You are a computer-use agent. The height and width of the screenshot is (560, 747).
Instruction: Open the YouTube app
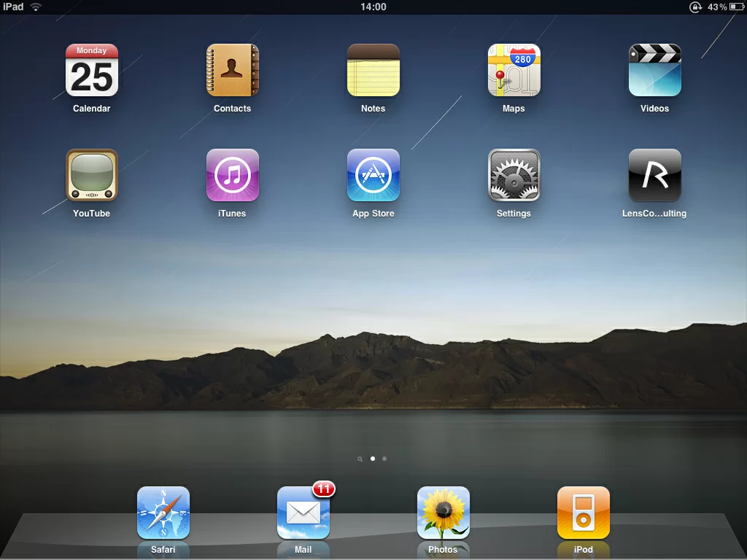(x=91, y=175)
